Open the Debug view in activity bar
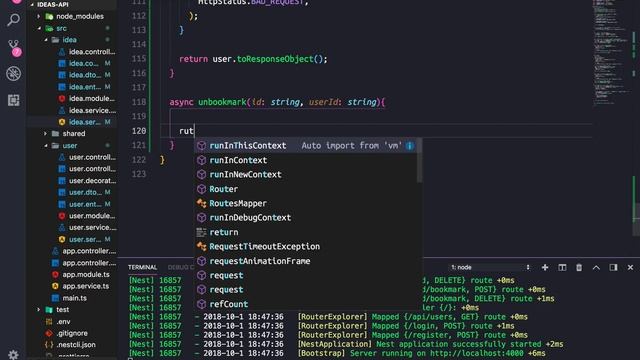640x360 pixels. 13,73
